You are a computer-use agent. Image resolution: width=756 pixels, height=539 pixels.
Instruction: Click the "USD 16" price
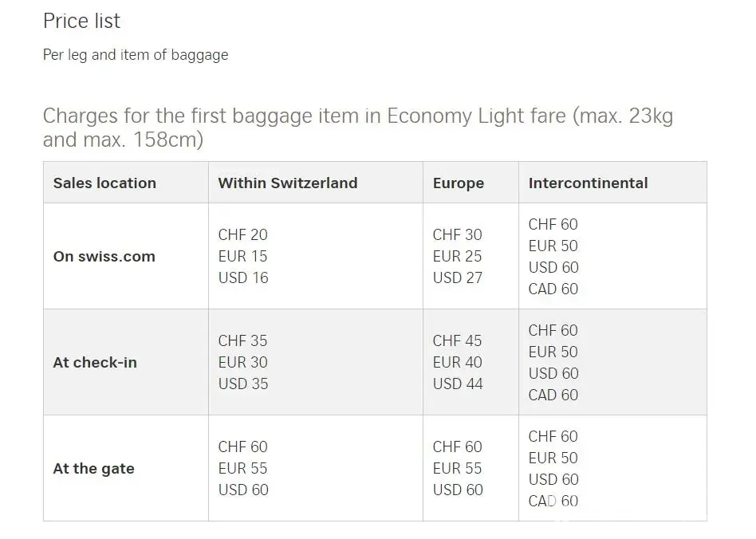(243, 278)
